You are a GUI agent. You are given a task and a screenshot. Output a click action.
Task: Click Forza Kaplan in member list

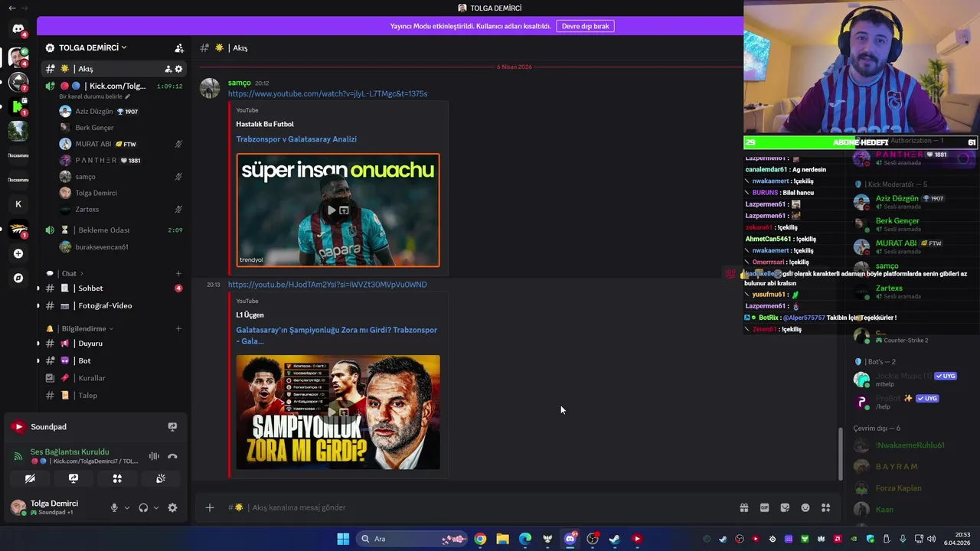[x=898, y=488]
